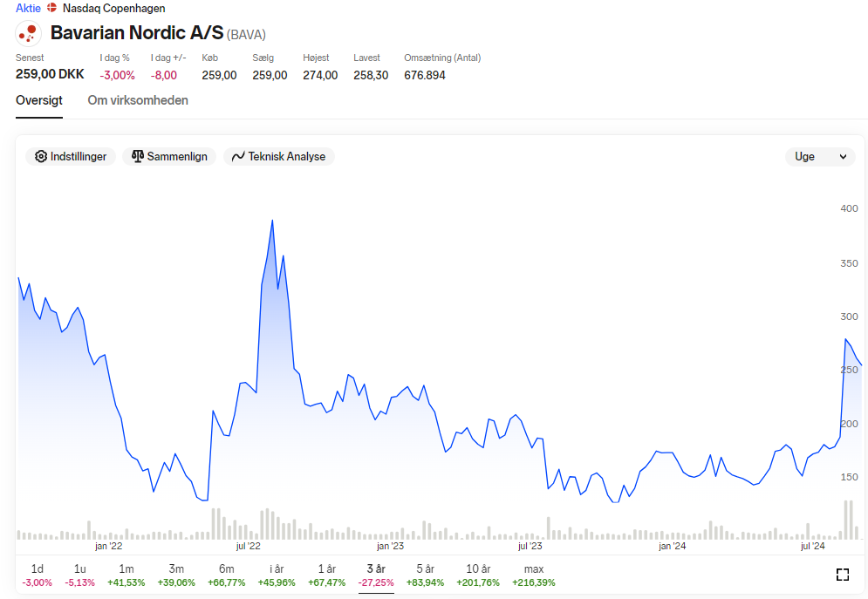The image size is (868, 599).
Task: Click the Bavarian Nordic A/S heading
Action: (137, 32)
